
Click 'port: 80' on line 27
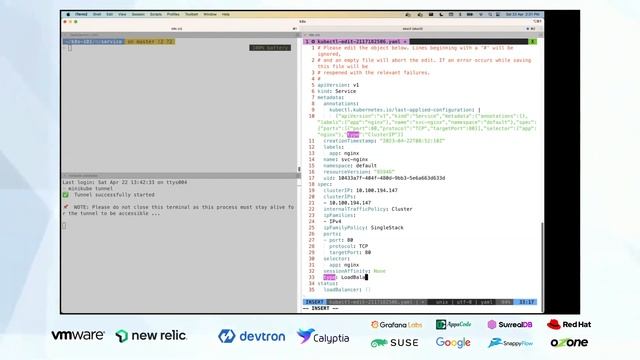[341, 240]
